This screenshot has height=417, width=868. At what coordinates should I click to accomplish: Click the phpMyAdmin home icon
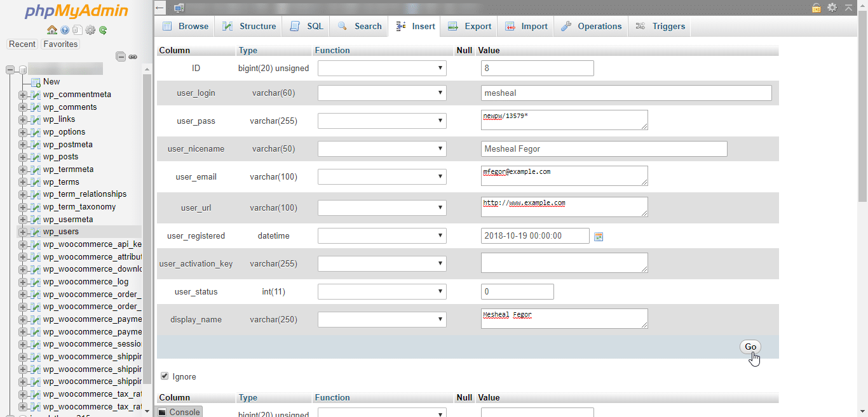coord(52,30)
